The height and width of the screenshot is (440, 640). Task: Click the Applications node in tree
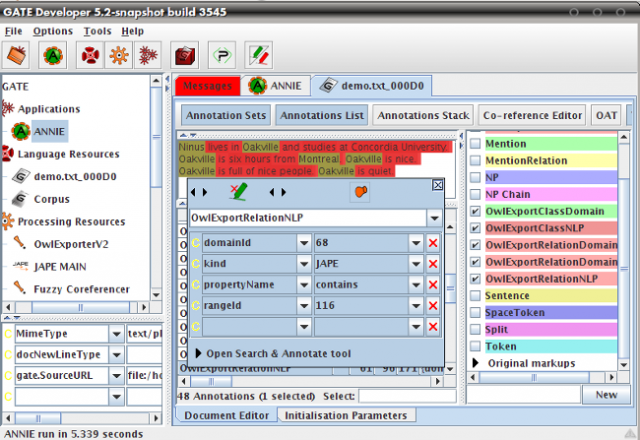[x=49, y=109]
